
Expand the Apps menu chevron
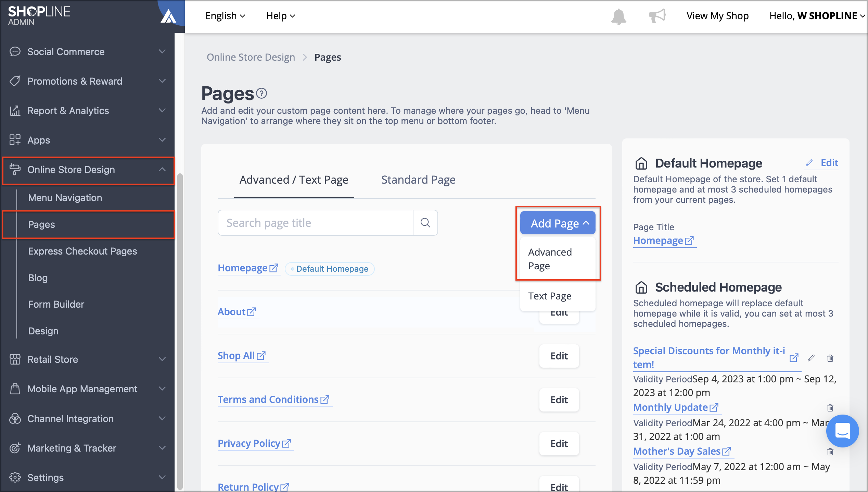[x=162, y=140]
